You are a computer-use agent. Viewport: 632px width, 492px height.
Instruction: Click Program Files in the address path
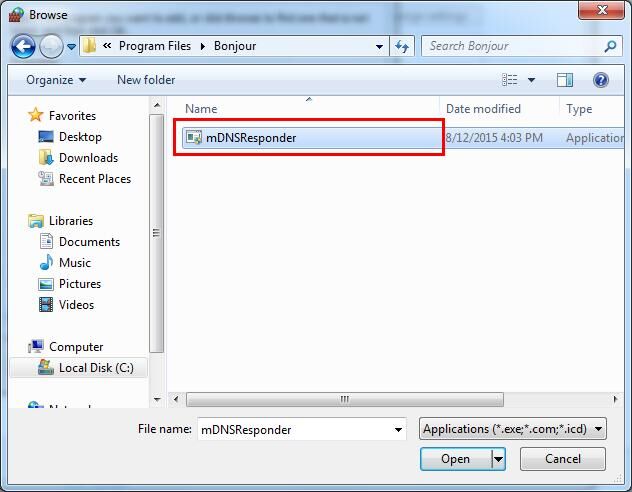coord(155,46)
